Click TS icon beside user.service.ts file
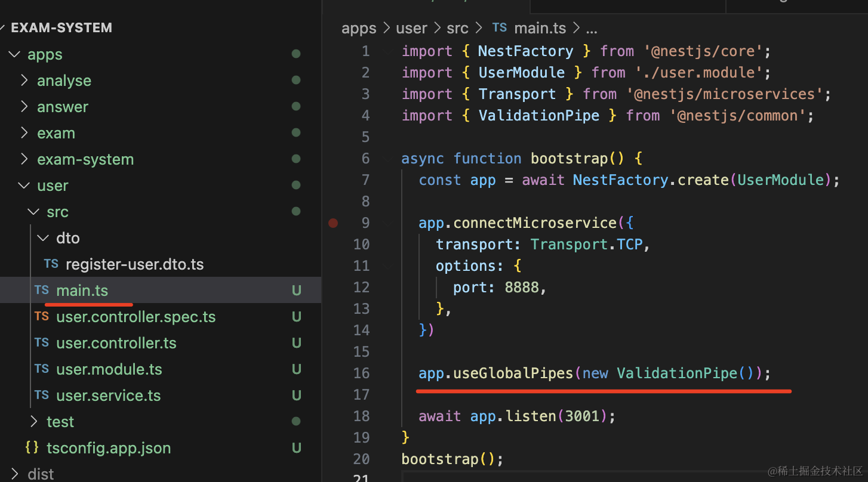 41,396
